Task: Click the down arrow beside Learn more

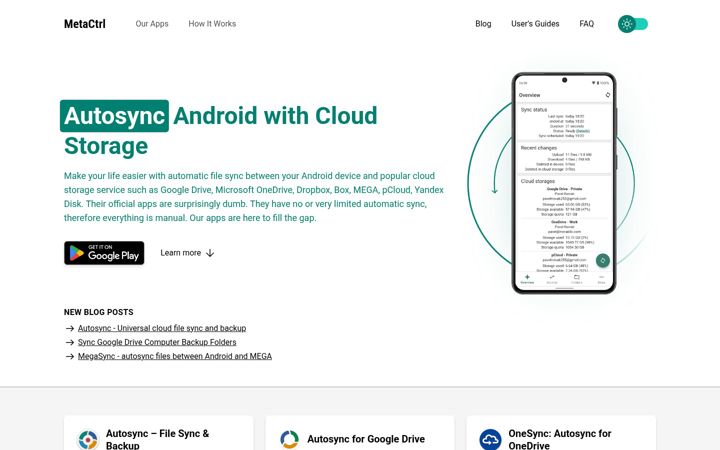Action: (210, 253)
